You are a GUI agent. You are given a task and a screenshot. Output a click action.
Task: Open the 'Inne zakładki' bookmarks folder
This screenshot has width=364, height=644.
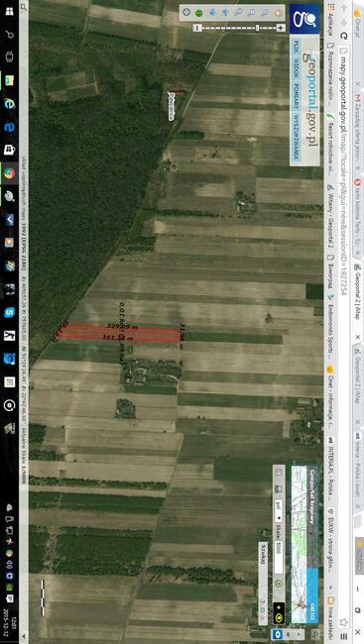pos(330,617)
